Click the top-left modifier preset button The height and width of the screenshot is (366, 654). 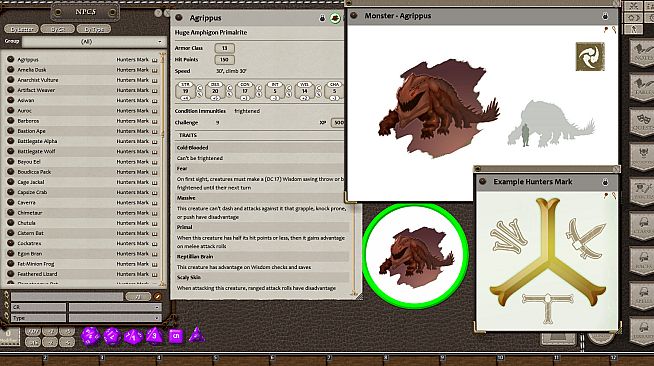pyautogui.click(x=33, y=331)
